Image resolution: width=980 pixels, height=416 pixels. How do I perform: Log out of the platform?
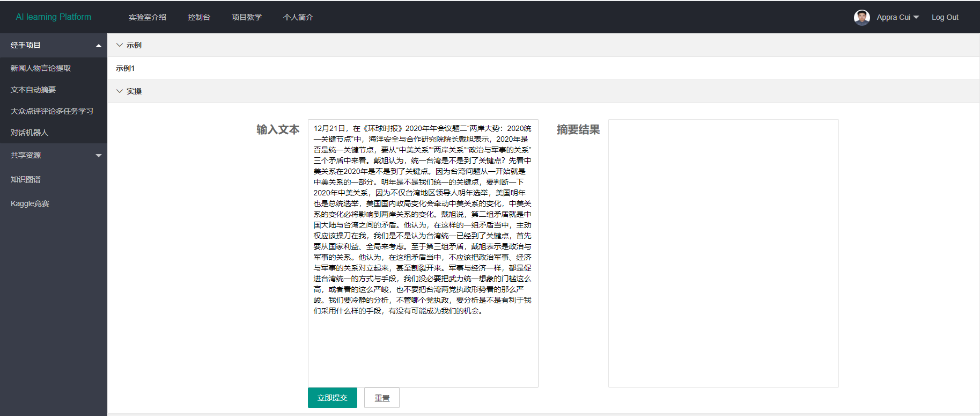[x=945, y=17]
